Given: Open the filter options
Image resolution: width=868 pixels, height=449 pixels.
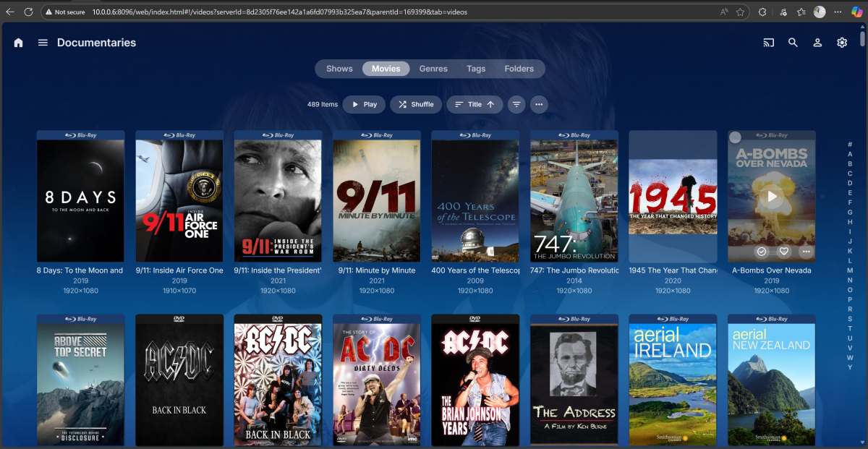Looking at the screenshot, I should [x=516, y=104].
